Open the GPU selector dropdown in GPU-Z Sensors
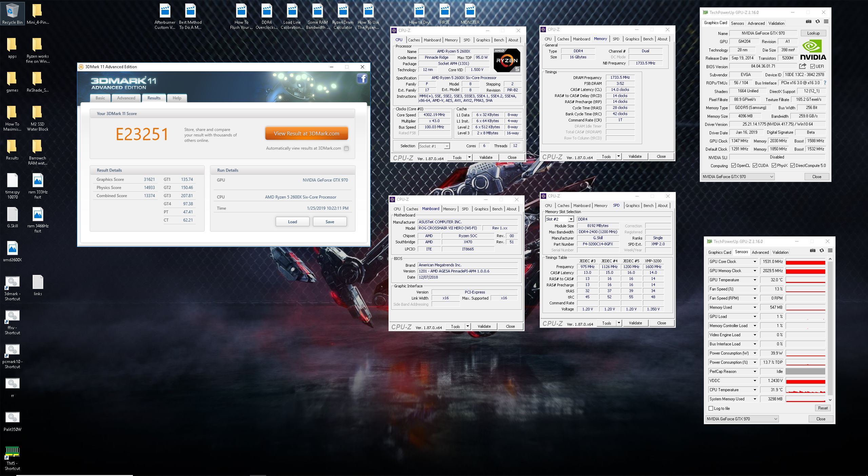The height and width of the screenshot is (476, 868). (x=742, y=419)
